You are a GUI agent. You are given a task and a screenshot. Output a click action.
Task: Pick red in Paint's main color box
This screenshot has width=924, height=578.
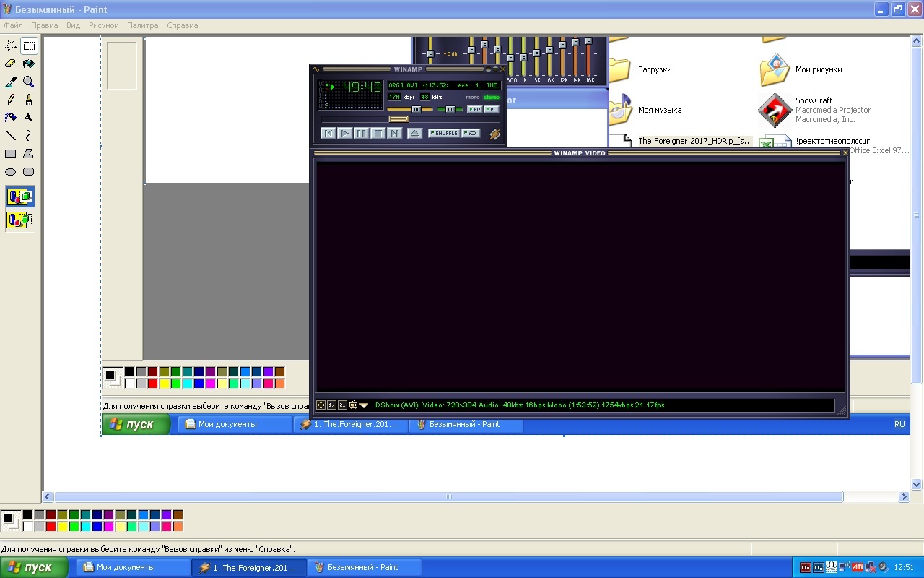51,527
